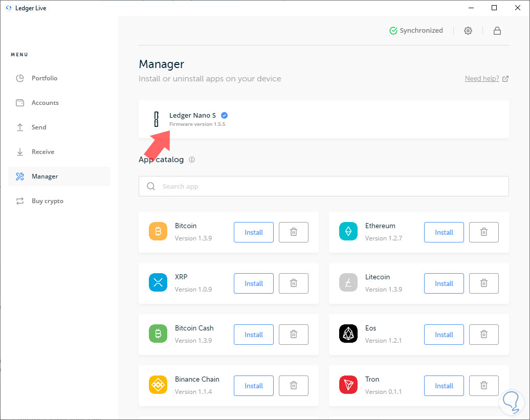Viewport: 530px width, 420px height.
Task: Install the XRP app
Action: (254, 283)
